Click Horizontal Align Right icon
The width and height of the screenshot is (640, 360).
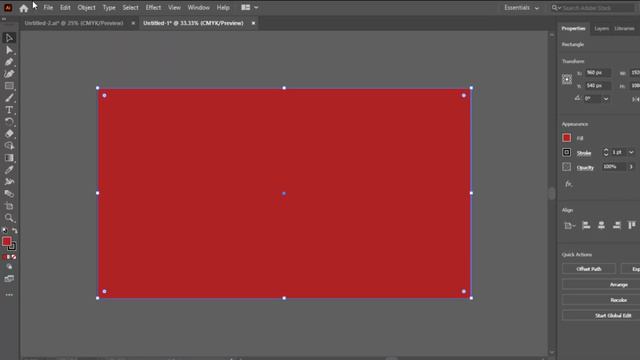(x=617, y=225)
